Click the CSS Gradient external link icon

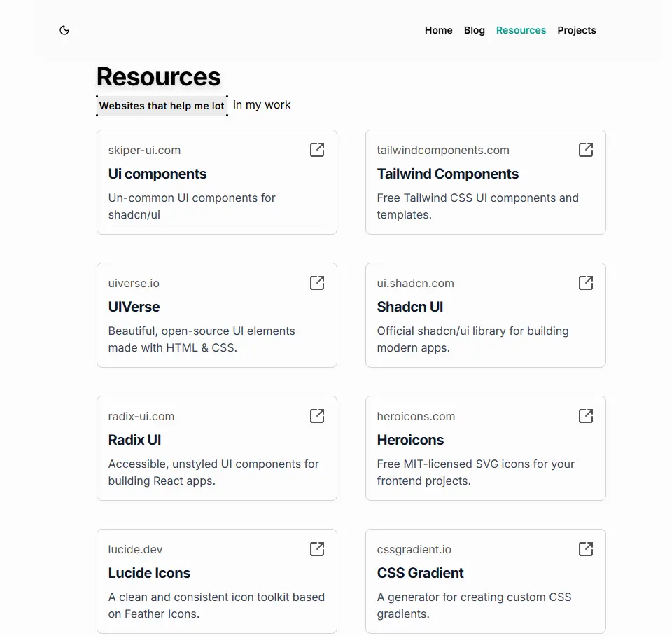[586, 549]
